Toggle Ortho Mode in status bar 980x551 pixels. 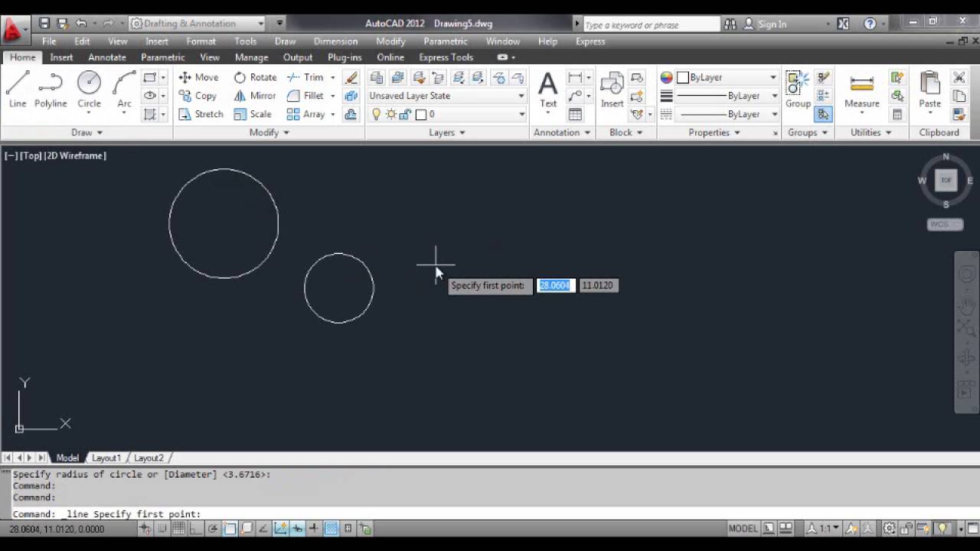click(195, 529)
